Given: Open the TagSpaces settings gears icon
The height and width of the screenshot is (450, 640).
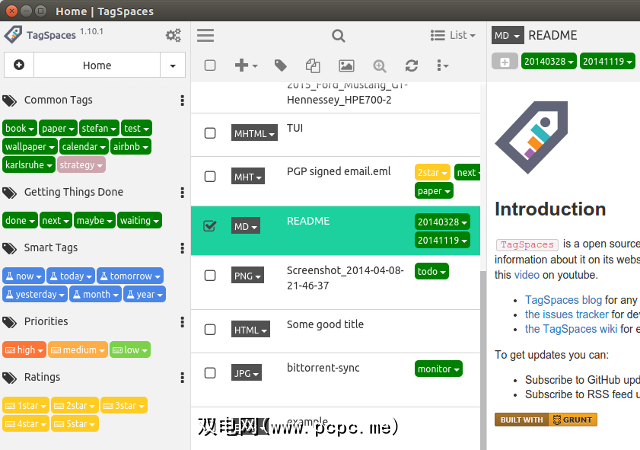Looking at the screenshot, I should click(x=173, y=35).
